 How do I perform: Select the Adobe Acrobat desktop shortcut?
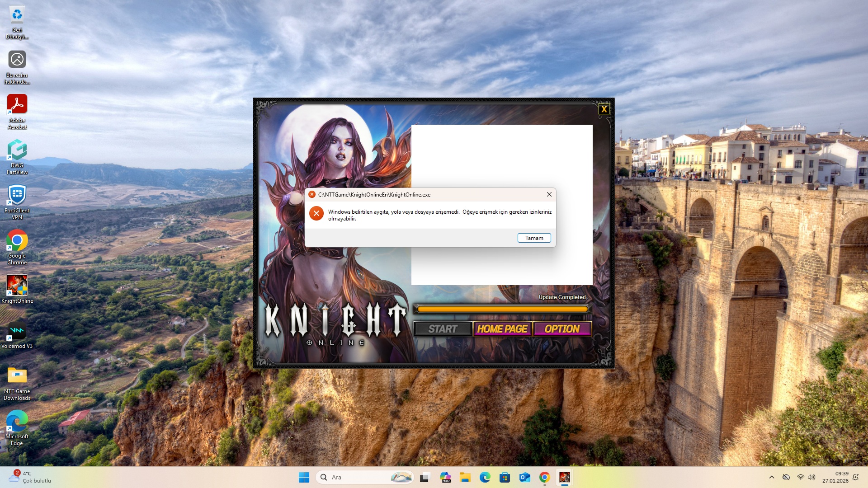coord(17,112)
